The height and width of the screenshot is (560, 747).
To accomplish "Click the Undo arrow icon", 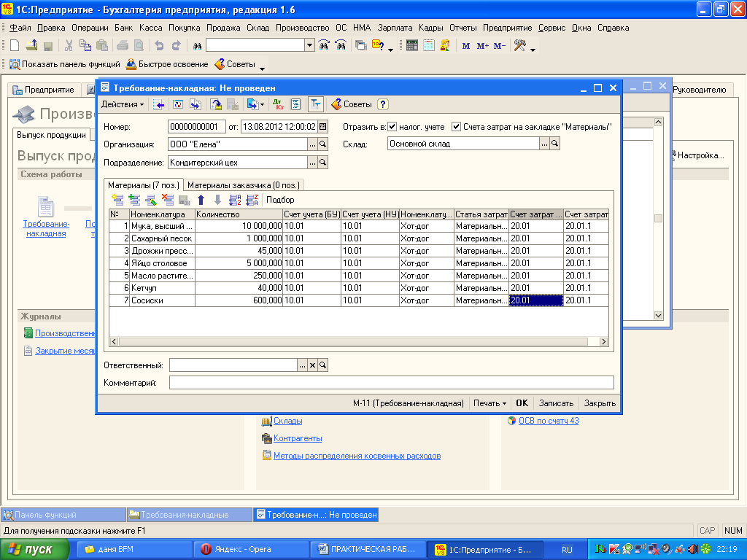I will [159, 46].
